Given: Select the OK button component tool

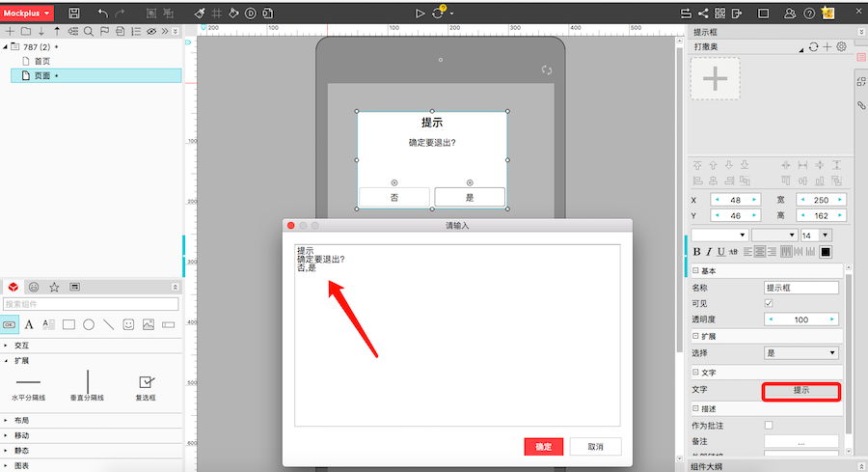Looking at the screenshot, I should [x=10, y=324].
